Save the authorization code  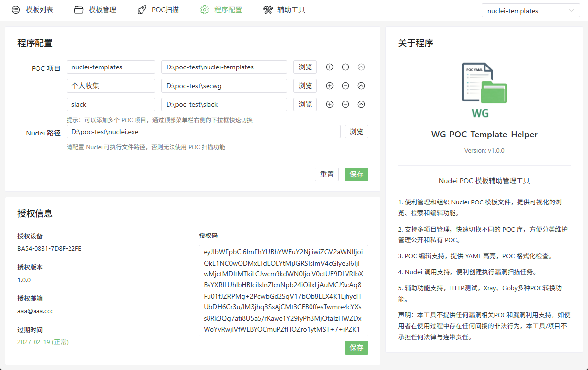point(356,348)
